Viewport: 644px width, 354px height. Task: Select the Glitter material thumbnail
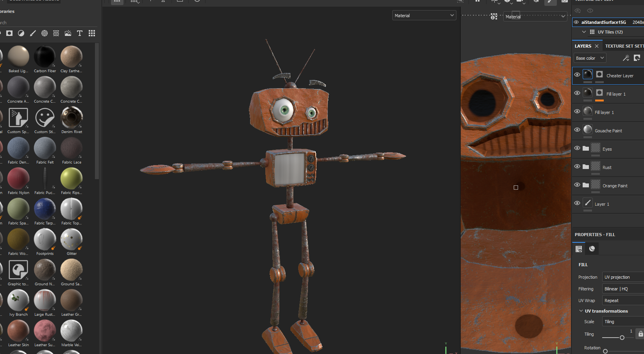[72, 239]
